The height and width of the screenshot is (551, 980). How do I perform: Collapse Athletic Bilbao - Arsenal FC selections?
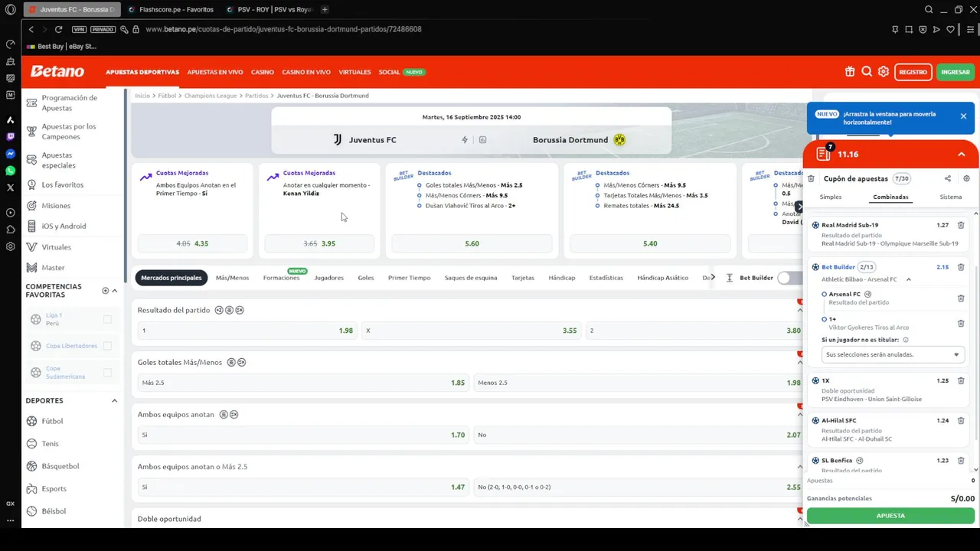(x=909, y=279)
